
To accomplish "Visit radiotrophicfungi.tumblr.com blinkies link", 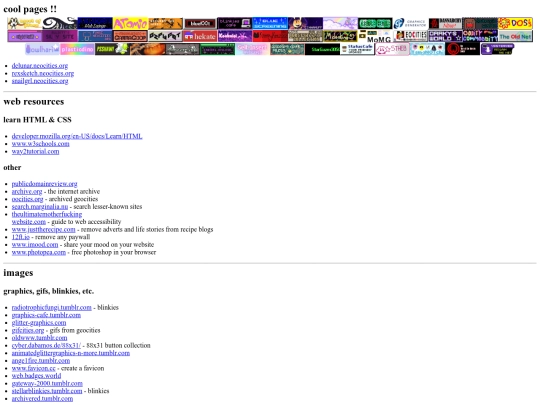I will coord(52,307).
